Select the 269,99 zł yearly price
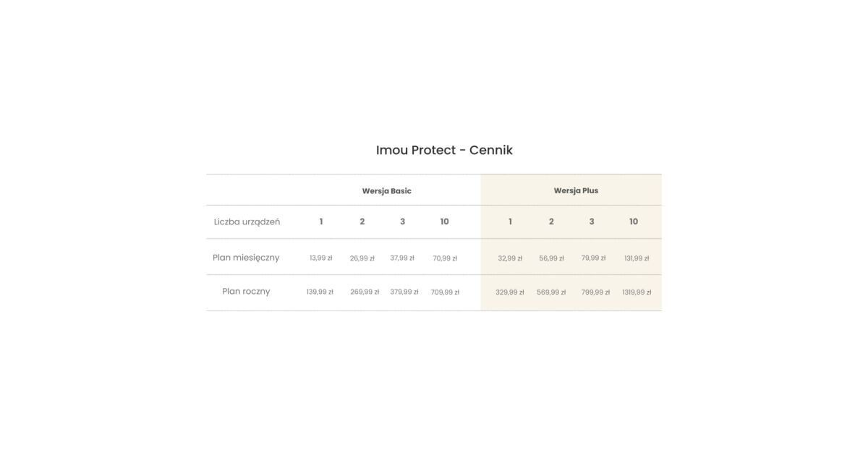Screen dimensions: 868x456 tap(365, 292)
